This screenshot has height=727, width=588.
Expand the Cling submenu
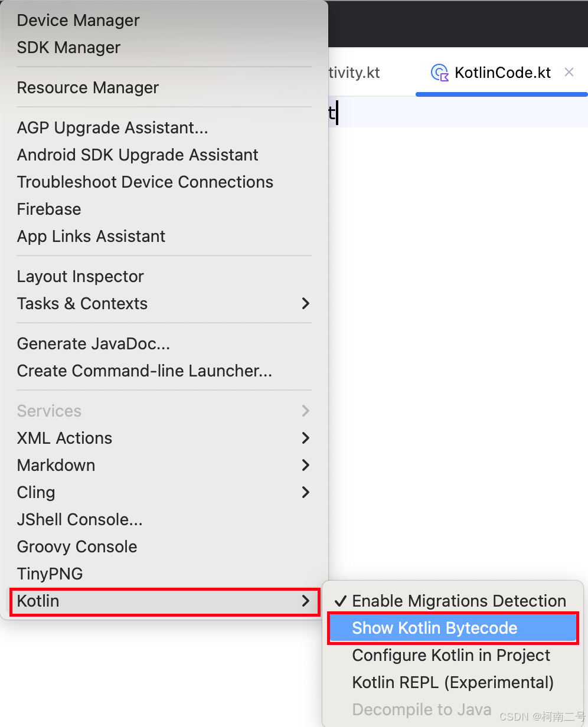coord(36,492)
